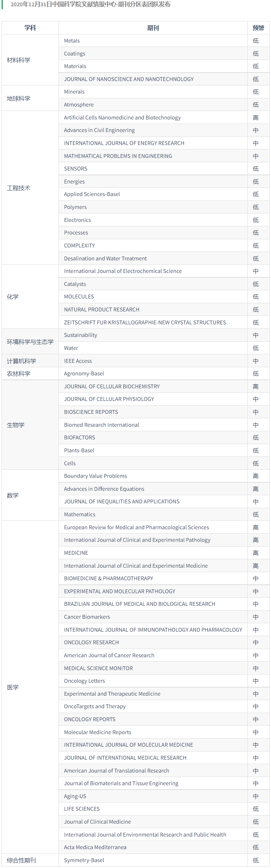The image size is (271, 868).
Task: Click the MEDICINE journal entry
Action: click(x=76, y=553)
